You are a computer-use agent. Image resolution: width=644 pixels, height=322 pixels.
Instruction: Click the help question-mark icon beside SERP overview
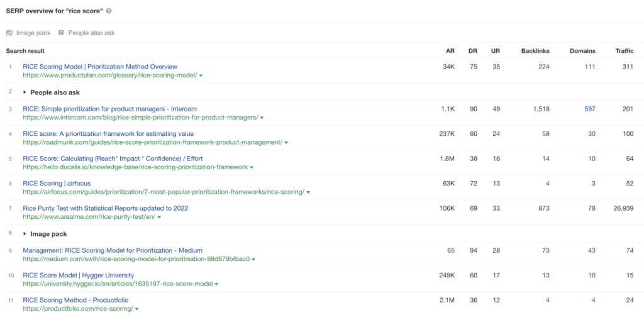click(108, 11)
